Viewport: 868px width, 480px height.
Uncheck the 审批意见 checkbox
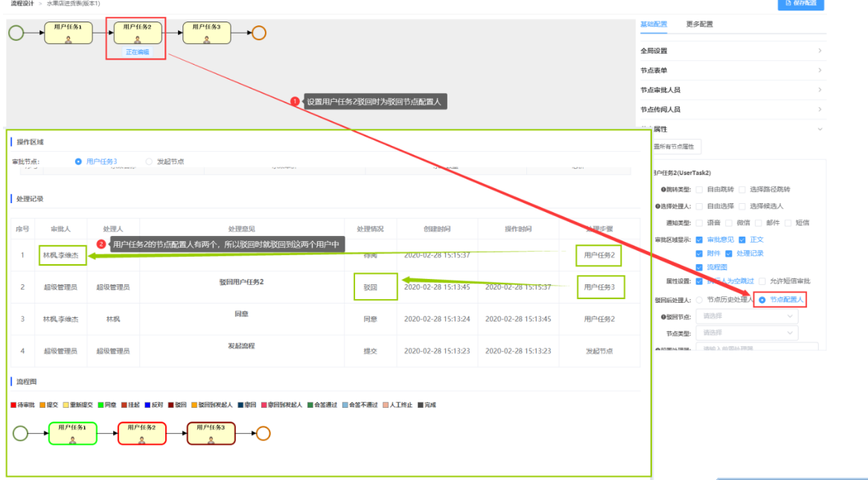[699, 240]
